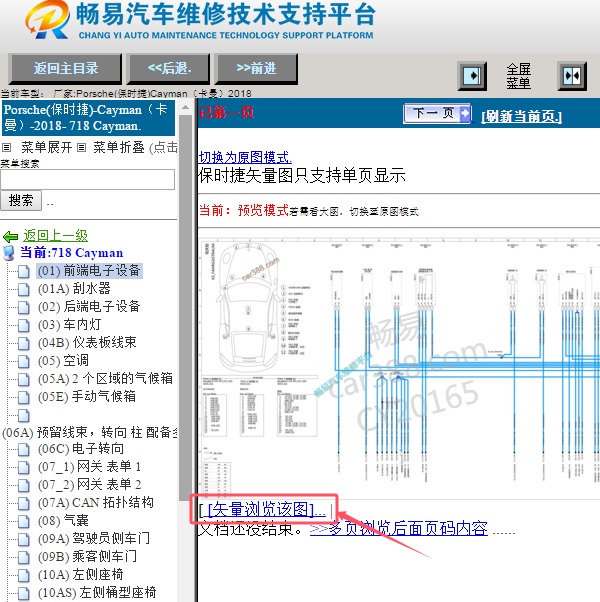Click the 当前:718 Cayman node icon
The height and width of the screenshot is (602, 600).
click(9, 253)
